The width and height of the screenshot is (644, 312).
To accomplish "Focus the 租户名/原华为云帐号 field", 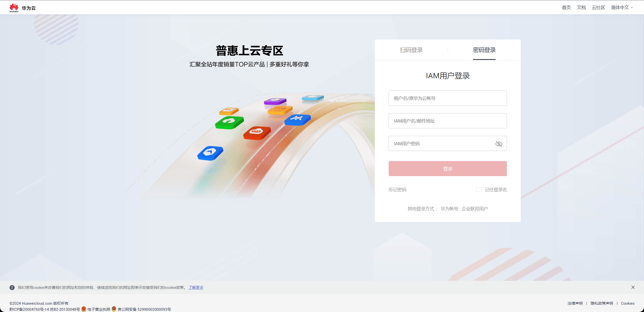I will (x=448, y=98).
